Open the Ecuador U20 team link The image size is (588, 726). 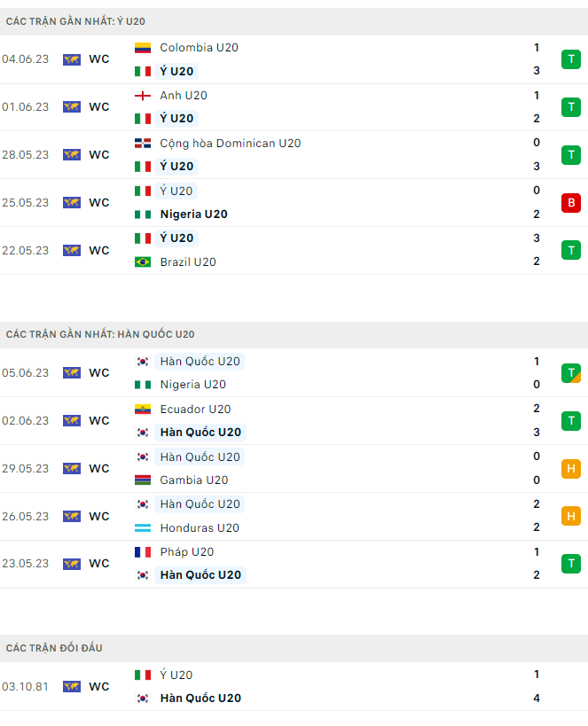pos(195,410)
